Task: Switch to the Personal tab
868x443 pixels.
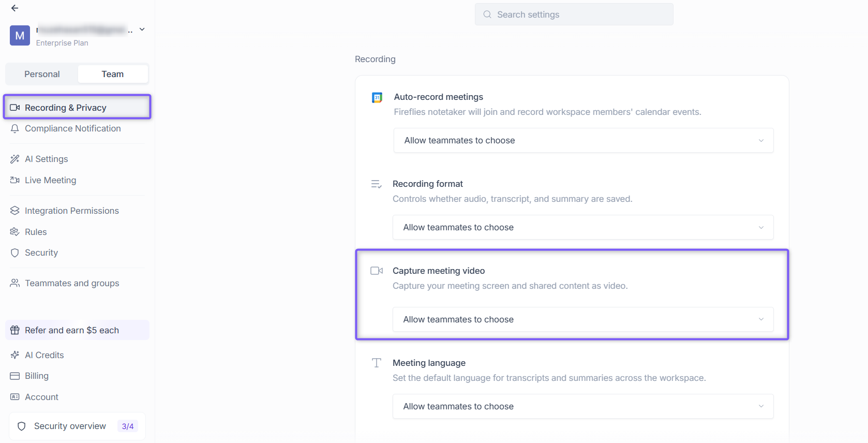Action: (x=42, y=74)
